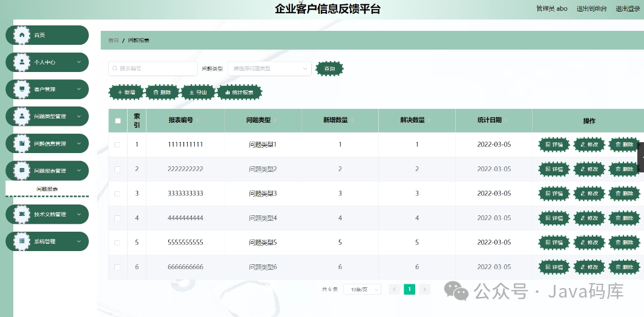Check the row 3333333333 checkbox

coord(117,194)
